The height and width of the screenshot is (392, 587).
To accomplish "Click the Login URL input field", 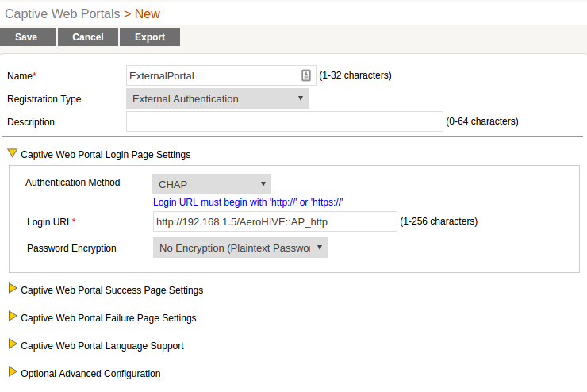I will [274, 221].
